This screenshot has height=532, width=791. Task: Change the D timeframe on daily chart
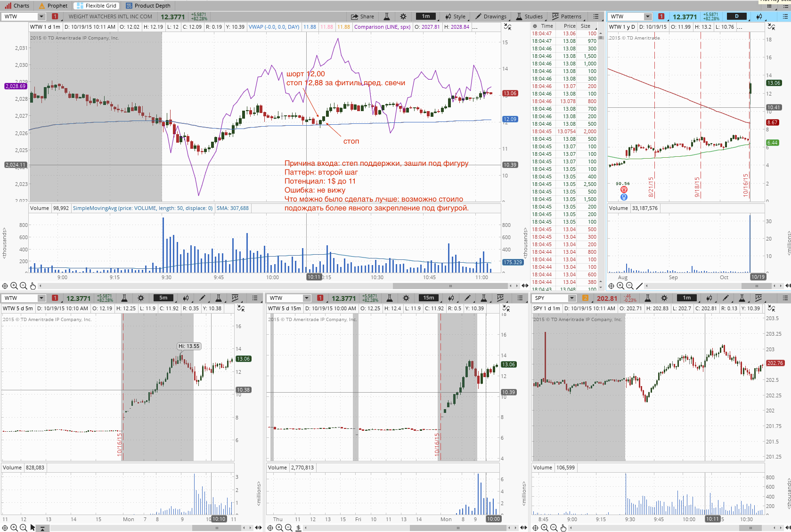pyautogui.click(x=737, y=16)
